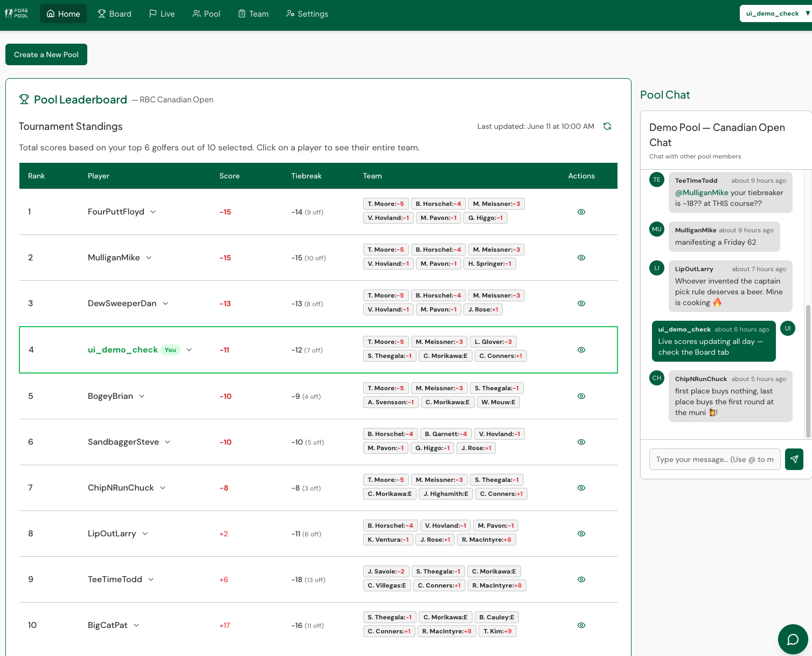Expand FourPuttFloyd's row chevron
The image size is (812, 656).
click(153, 212)
